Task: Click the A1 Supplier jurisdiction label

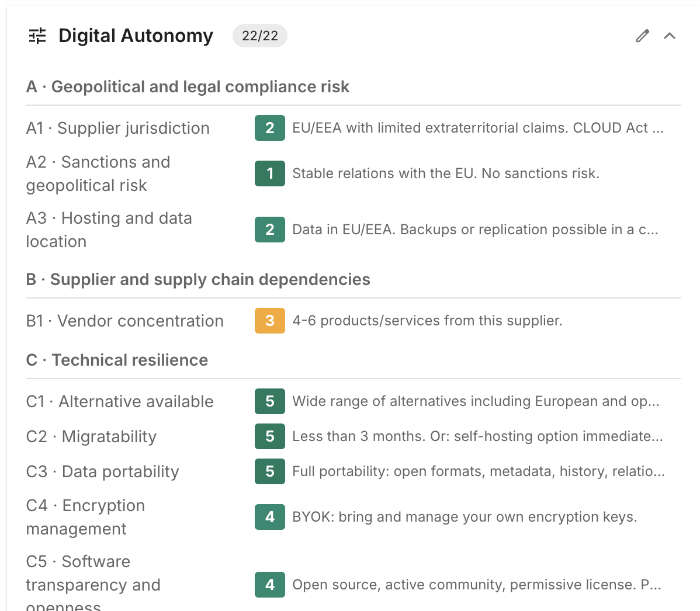Action: (x=118, y=128)
